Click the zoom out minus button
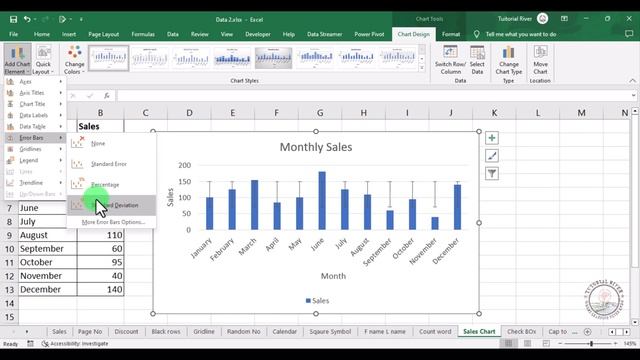The height and width of the screenshot is (360, 640). coord(560,344)
